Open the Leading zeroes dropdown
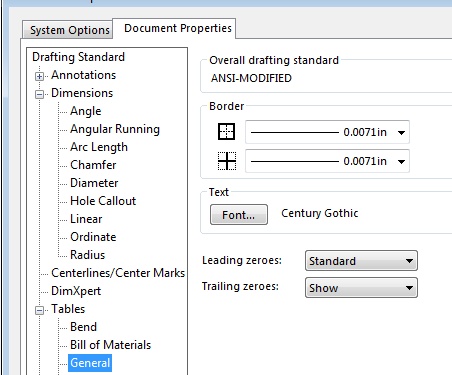This screenshot has height=375, width=452. (361, 261)
